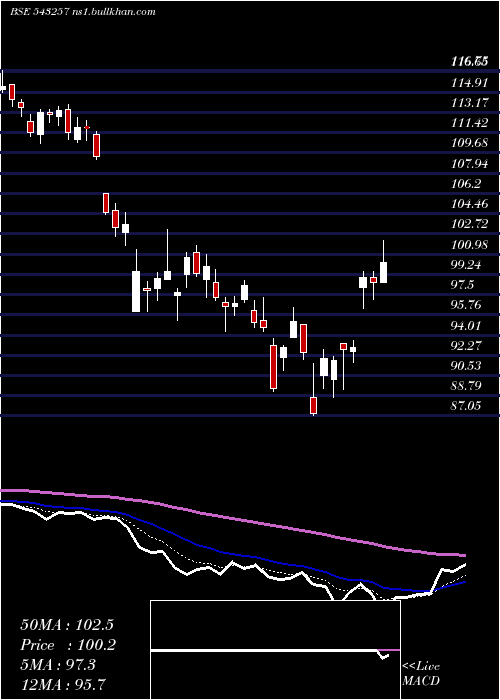Click the Price : 100.2 readout
This screenshot has width=500, height=700.
[68, 645]
